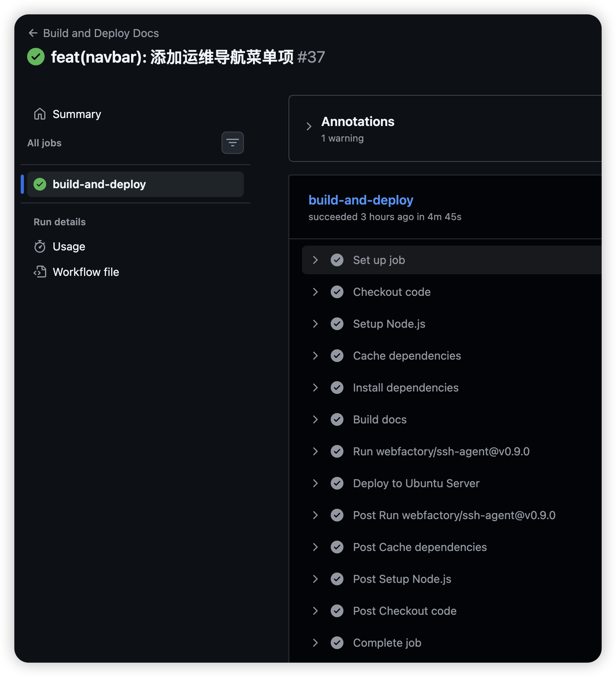The width and height of the screenshot is (616, 677).
Task: Expand the Set up job step
Action: pos(316,260)
